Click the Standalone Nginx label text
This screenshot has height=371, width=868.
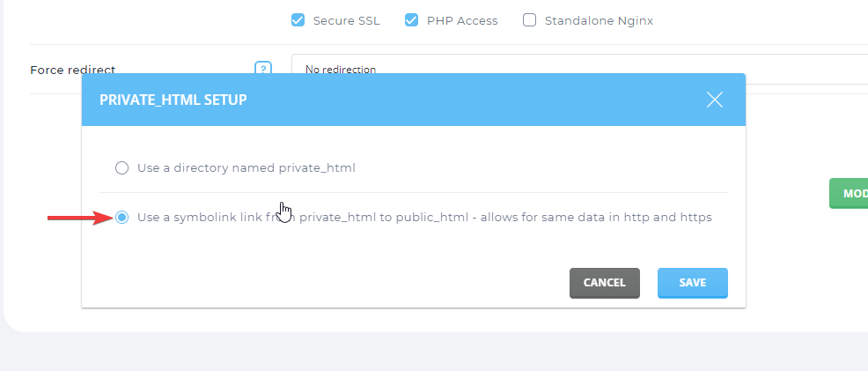coord(599,21)
